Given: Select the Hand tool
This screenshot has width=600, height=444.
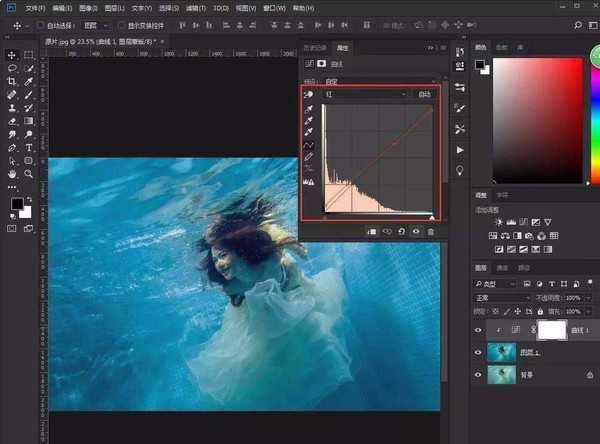Looking at the screenshot, I should (x=11, y=173).
